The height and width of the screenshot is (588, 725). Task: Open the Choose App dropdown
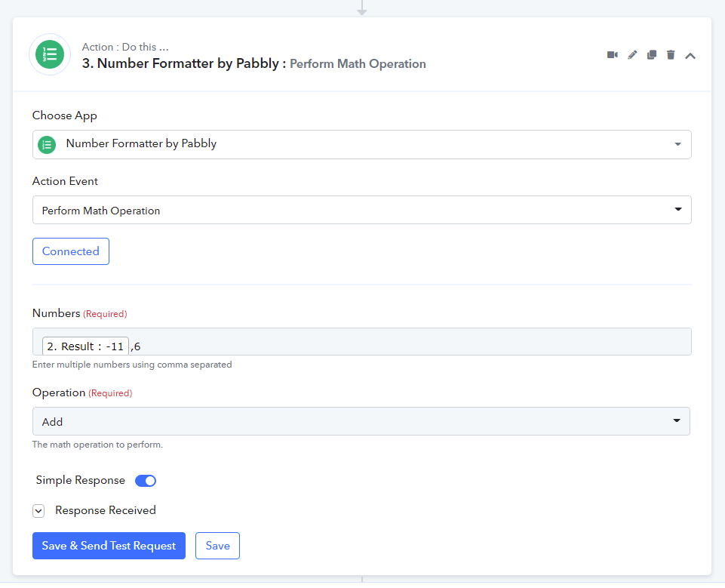tap(361, 144)
